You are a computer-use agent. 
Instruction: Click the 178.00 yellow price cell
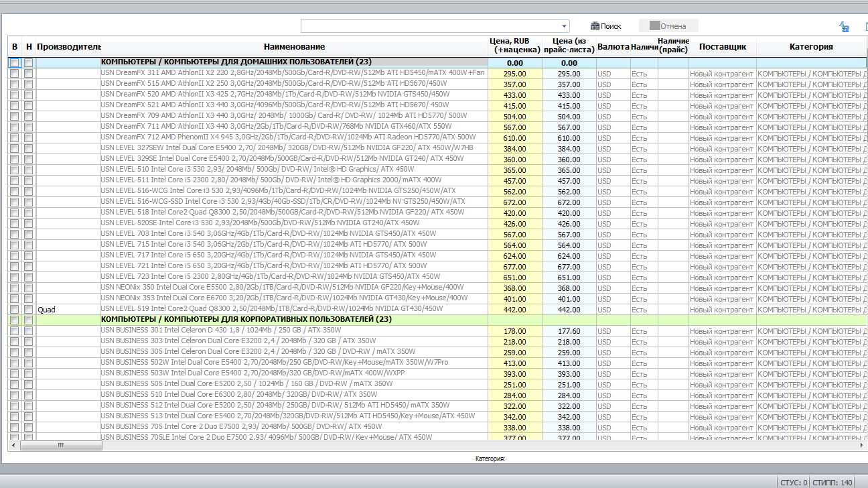coord(515,331)
